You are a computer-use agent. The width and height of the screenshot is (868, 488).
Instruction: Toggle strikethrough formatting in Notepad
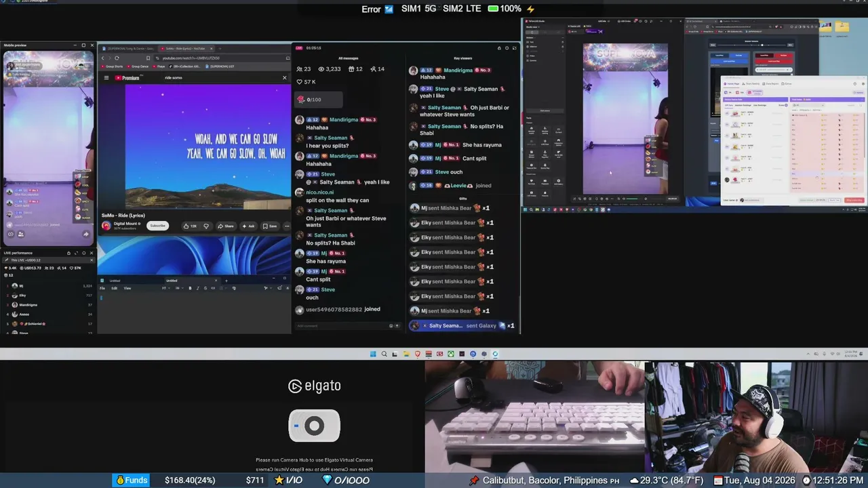coord(205,288)
